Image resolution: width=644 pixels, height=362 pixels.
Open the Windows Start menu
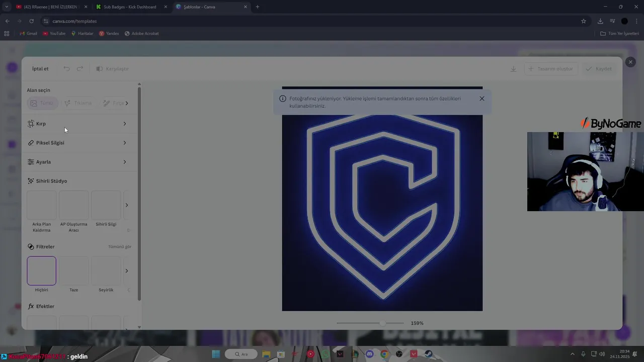(x=216, y=354)
